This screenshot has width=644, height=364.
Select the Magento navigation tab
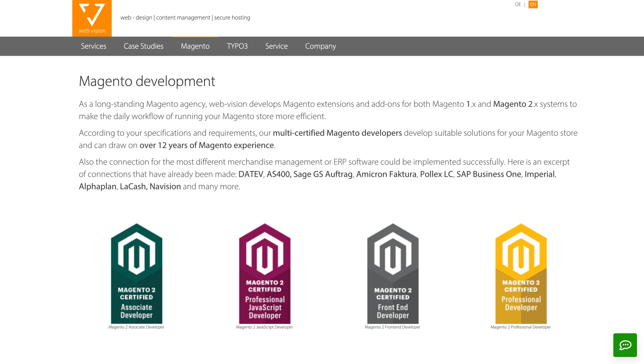(x=195, y=46)
